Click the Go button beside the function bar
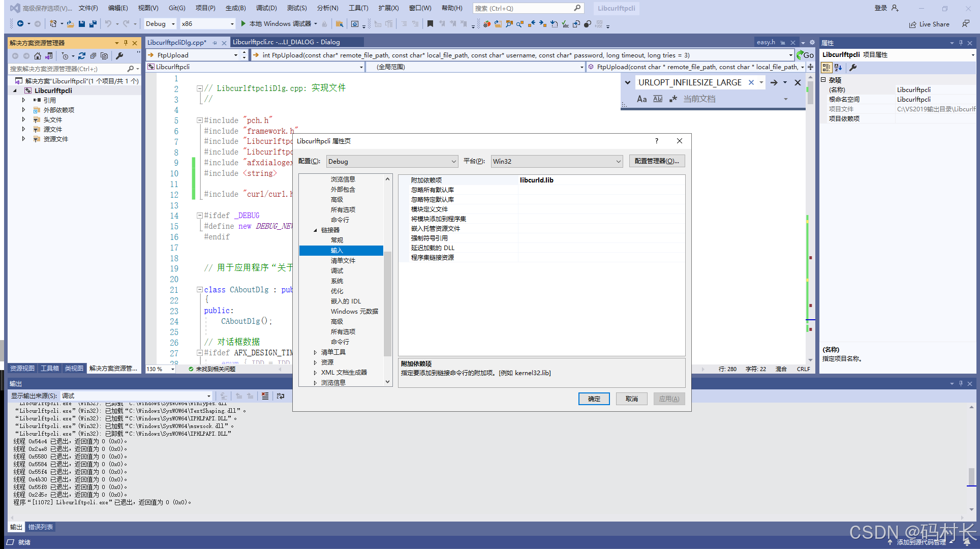The image size is (980, 549). [x=805, y=55]
